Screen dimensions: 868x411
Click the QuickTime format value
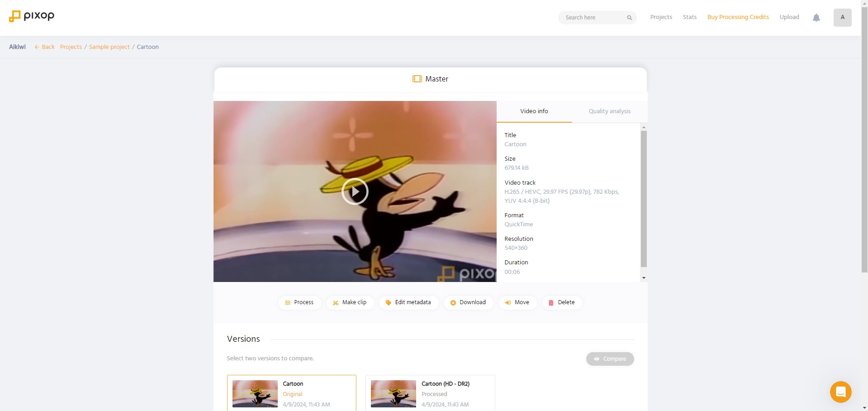pos(518,225)
